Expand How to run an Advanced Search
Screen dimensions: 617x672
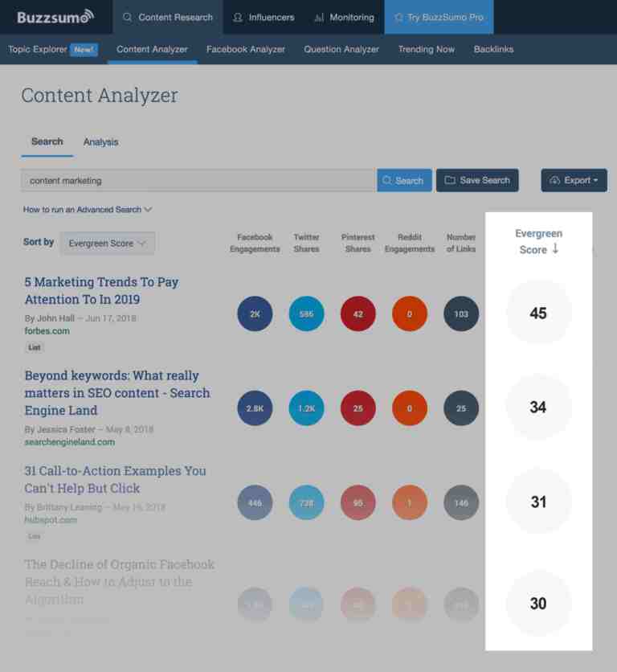pos(88,209)
